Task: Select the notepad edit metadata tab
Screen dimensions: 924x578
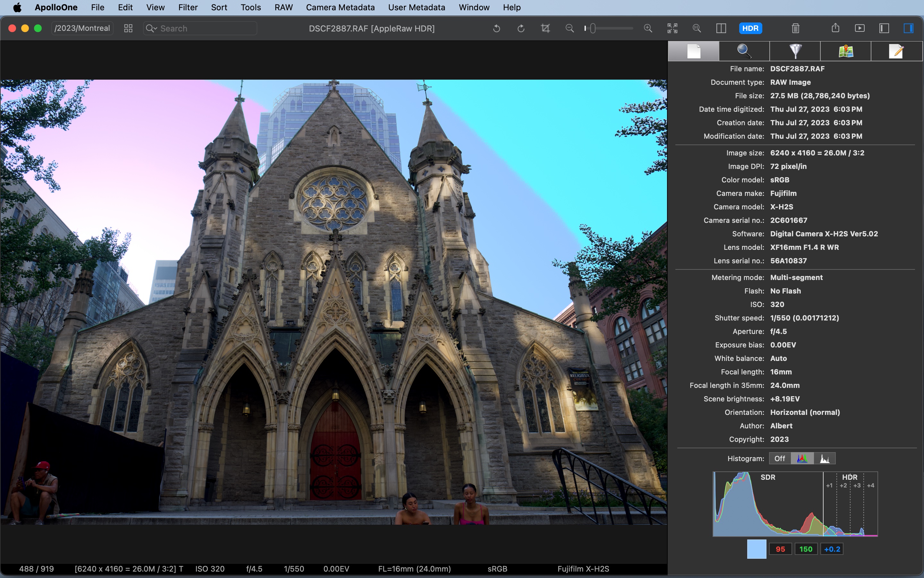Action: click(x=896, y=51)
